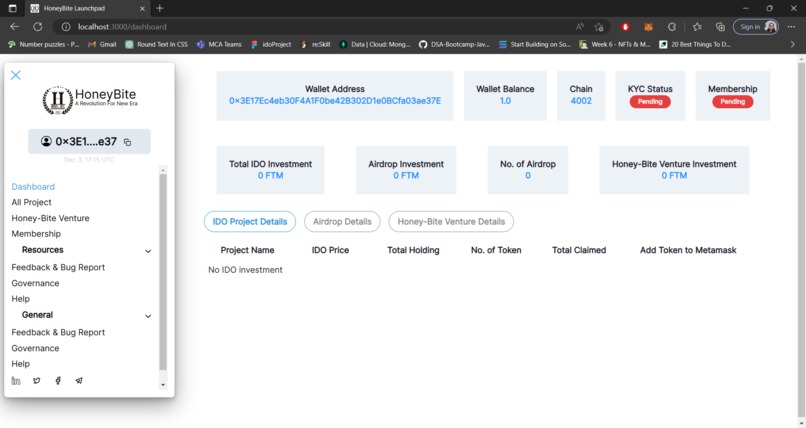Image resolution: width=806 pixels, height=428 pixels.
Task: Open the Twitter social icon
Action: click(36, 381)
